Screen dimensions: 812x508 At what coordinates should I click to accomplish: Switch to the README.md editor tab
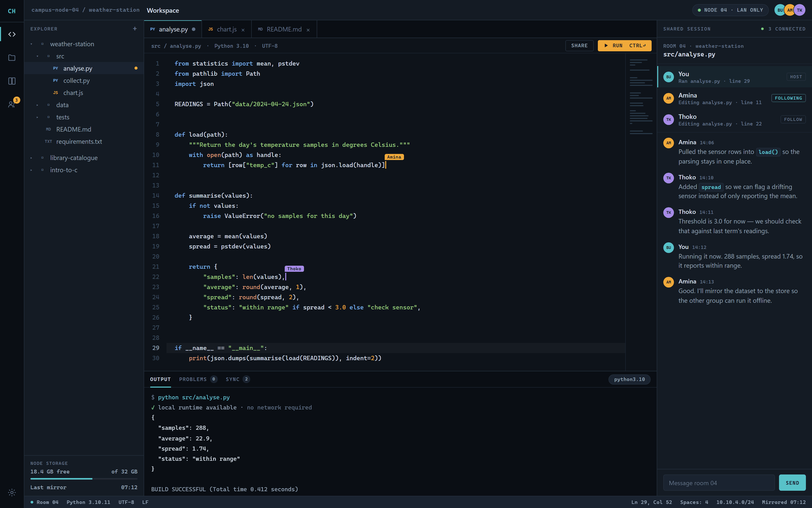click(284, 29)
